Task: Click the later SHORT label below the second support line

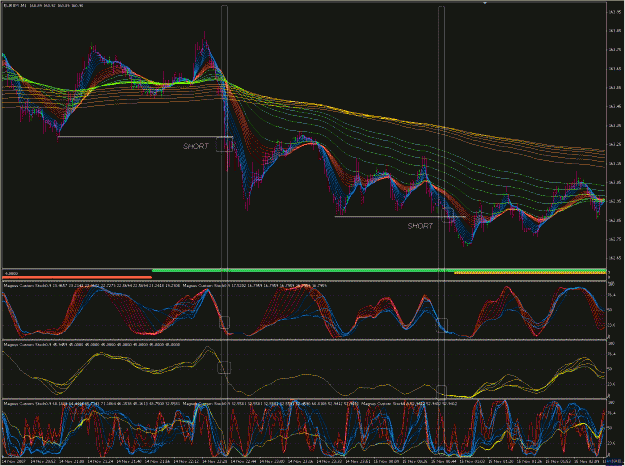Action: [420, 226]
